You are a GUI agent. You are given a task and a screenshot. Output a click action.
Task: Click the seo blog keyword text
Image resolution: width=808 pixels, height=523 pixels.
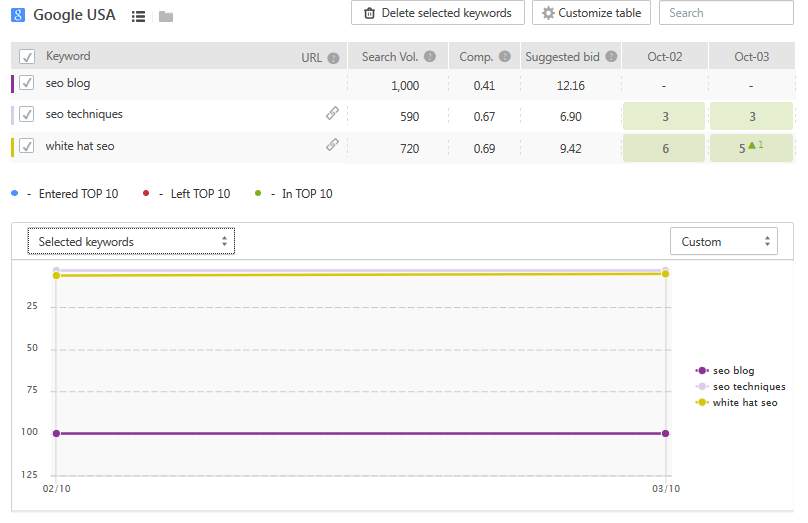pos(68,83)
